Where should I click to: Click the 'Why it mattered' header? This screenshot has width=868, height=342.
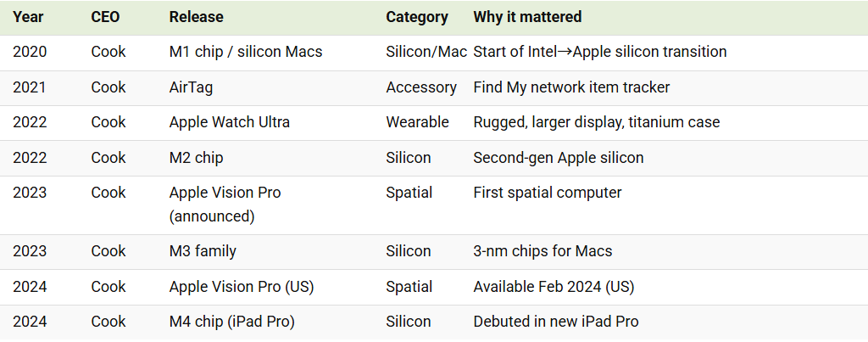tap(527, 17)
